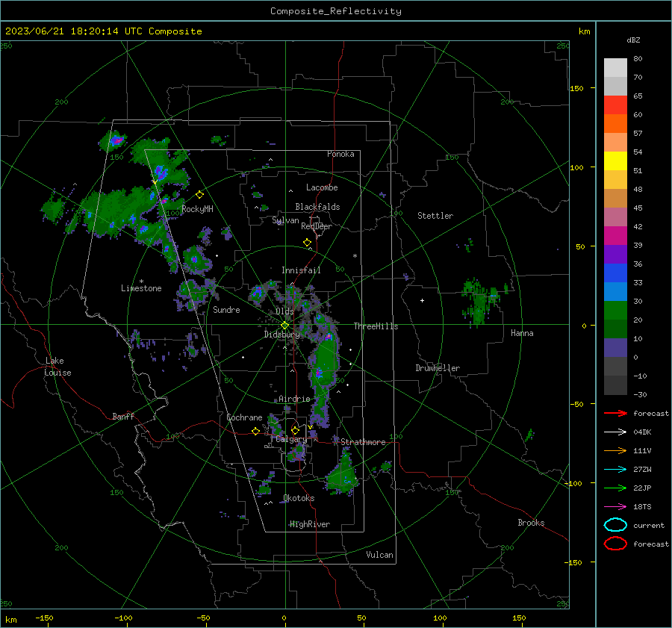Click the magenta 18TS arrow in legend
Viewport: 672px width, 628px height.
click(615, 507)
